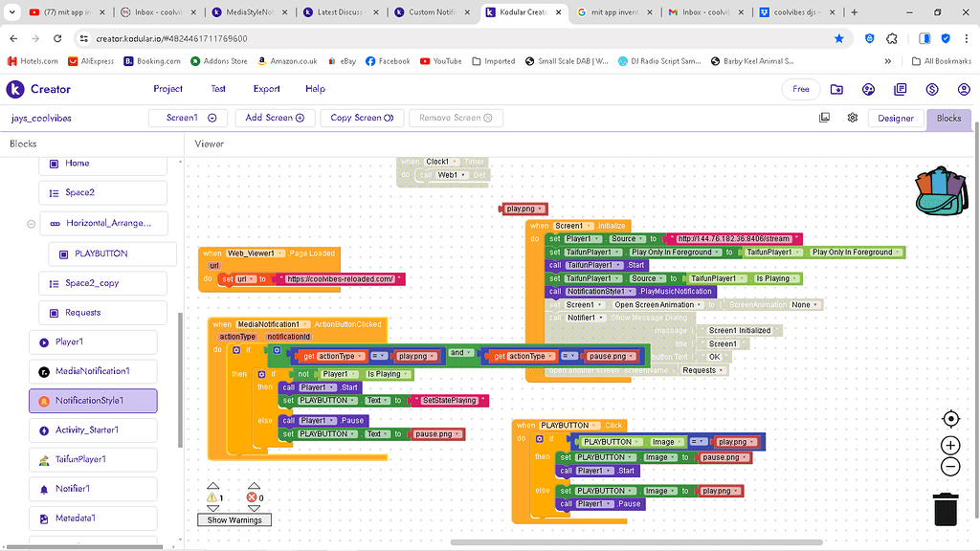Click the Show Warnings button

234,519
